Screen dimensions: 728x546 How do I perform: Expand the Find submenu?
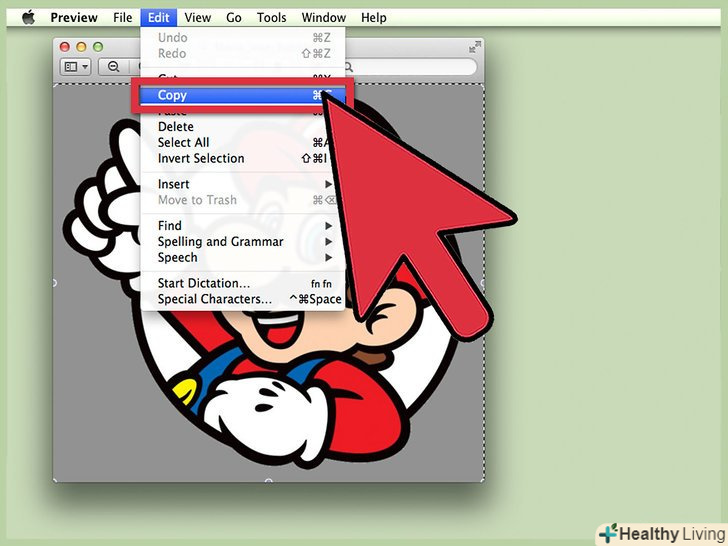[x=242, y=226]
